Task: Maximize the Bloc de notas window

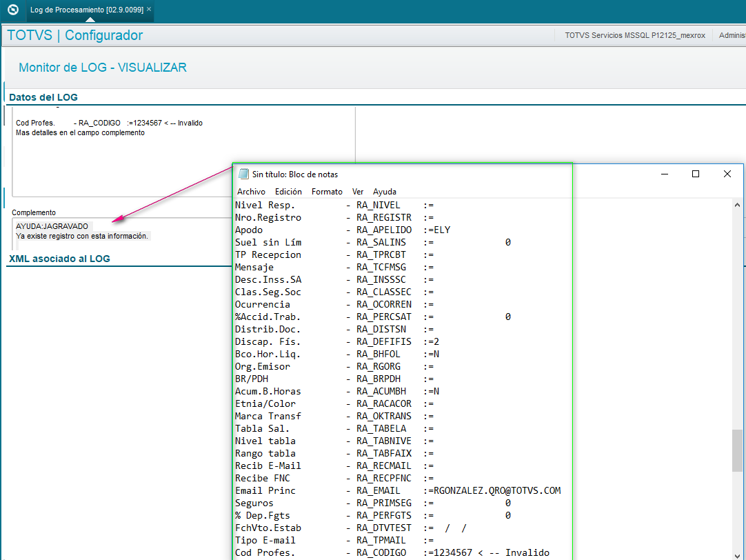Action: click(x=696, y=174)
